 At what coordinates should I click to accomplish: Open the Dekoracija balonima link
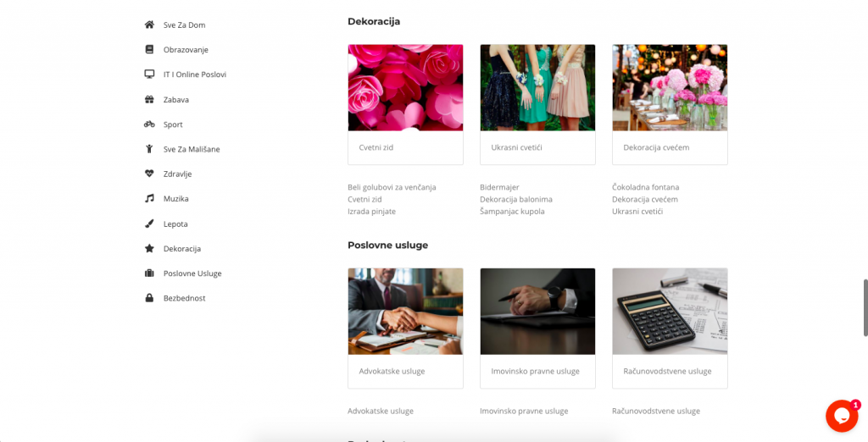tap(516, 199)
